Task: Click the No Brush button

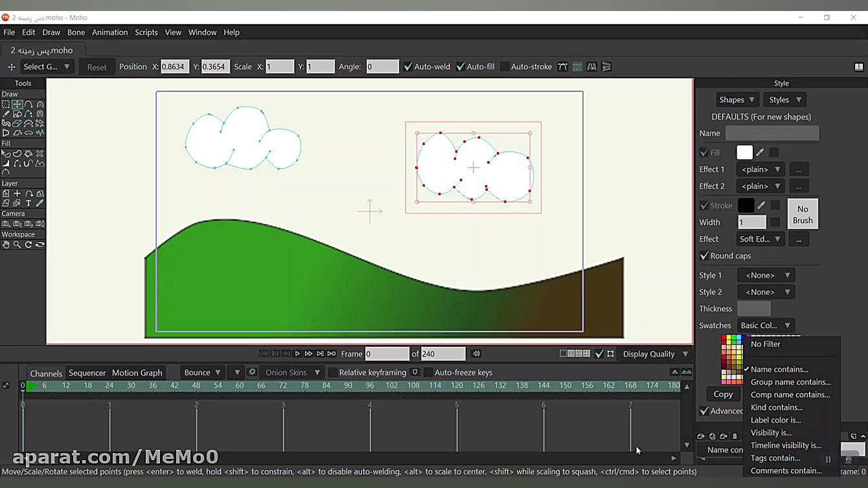Action: pyautogui.click(x=802, y=214)
